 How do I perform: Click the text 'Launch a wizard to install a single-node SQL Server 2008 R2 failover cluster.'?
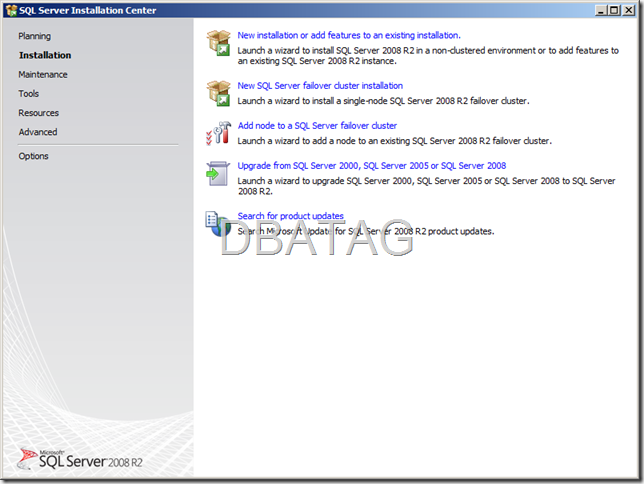(x=384, y=101)
